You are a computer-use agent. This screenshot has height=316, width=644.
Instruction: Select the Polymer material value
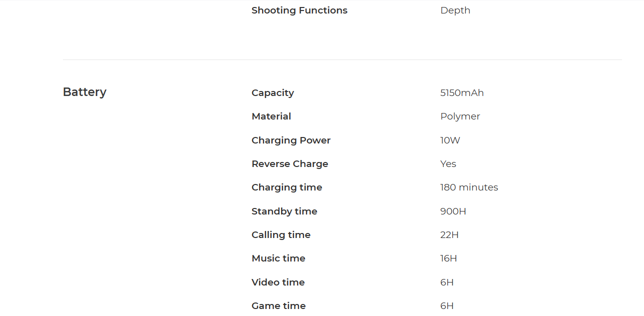(460, 116)
